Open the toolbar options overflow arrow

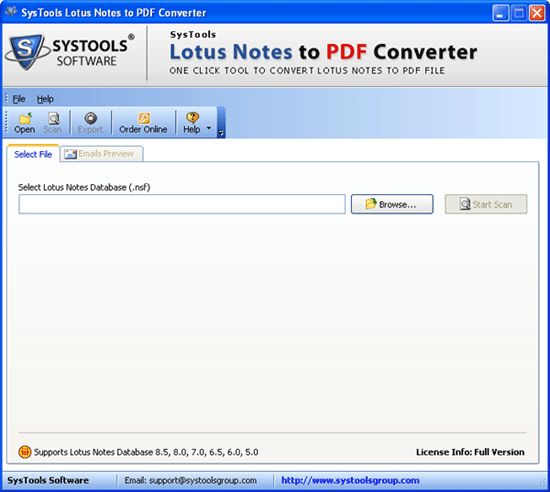tap(221, 133)
